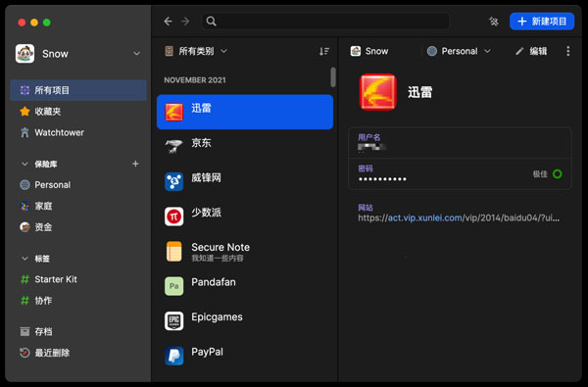Click the 用户名 username field

coord(460,143)
